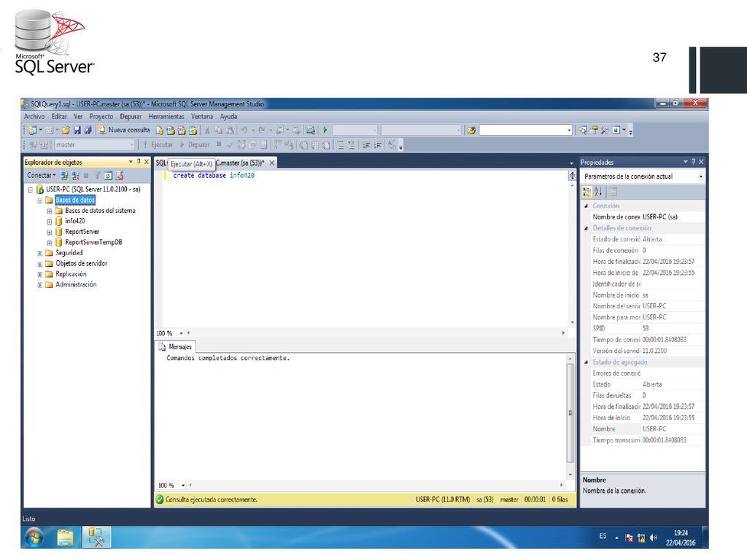Click the Database Engine Query icon
This screenshot has width=747, height=560.
pyautogui.click(x=160, y=130)
